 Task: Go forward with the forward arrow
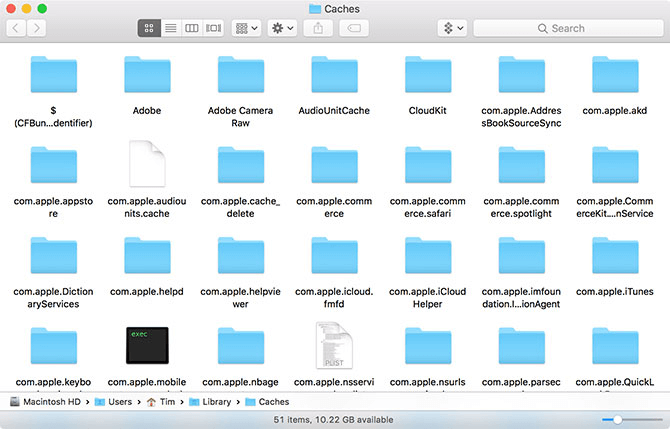(37, 28)
